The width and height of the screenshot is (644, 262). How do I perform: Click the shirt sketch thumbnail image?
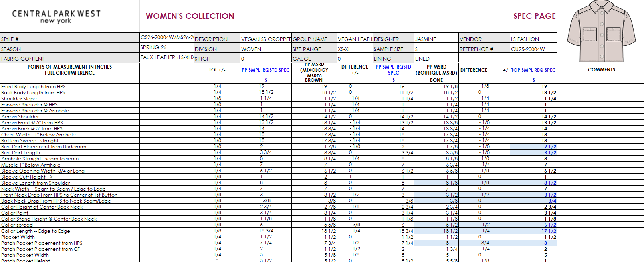[x=601, y=31]
